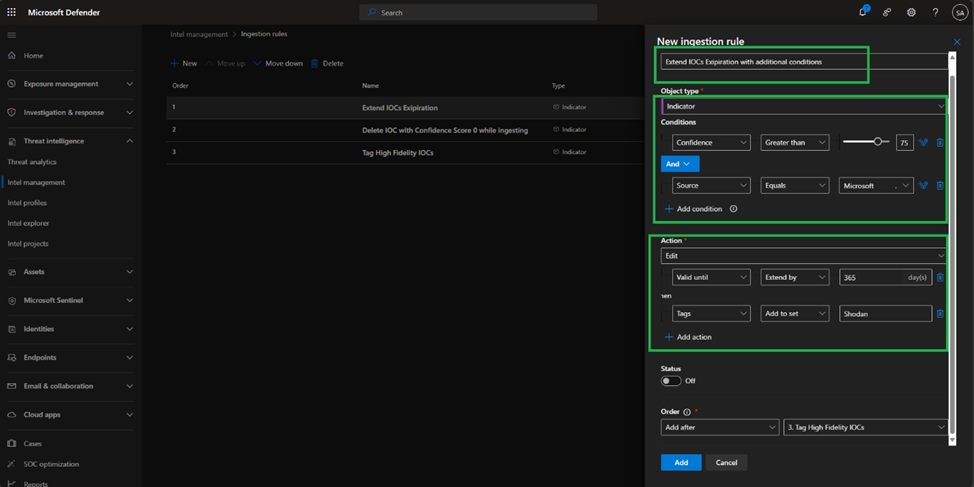Open the Valid until action dropdown
The width and height of the screenshot is (974, 487).
pos(711,277)
